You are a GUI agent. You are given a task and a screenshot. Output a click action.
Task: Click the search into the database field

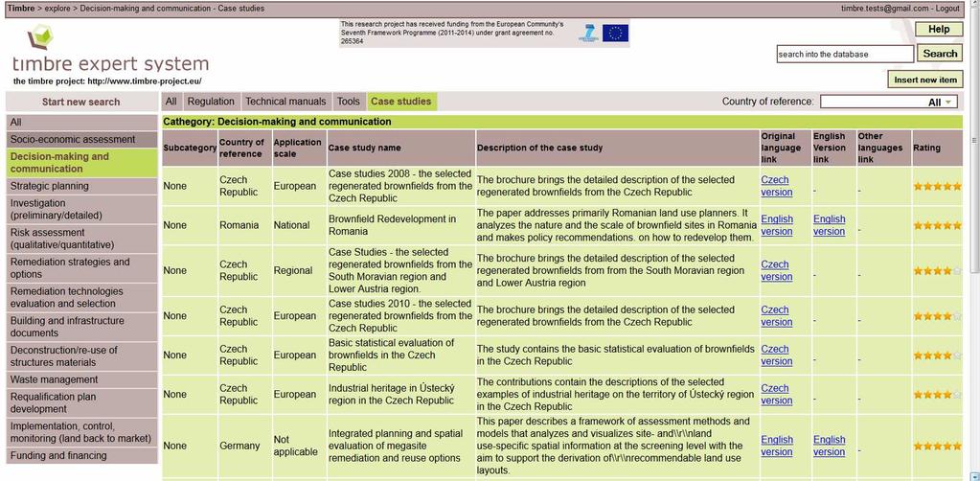845,54
